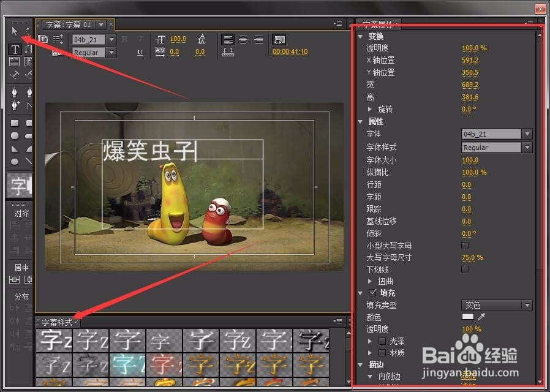Enable the 材质 checkbox
This screenshot has width=550, height=392.
click(382, 353)
